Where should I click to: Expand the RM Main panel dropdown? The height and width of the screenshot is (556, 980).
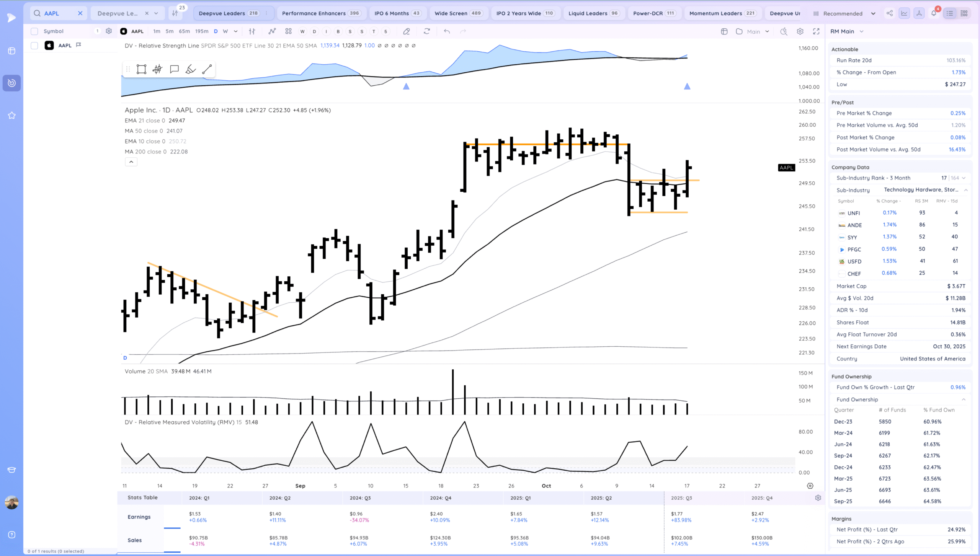(861, 31)
